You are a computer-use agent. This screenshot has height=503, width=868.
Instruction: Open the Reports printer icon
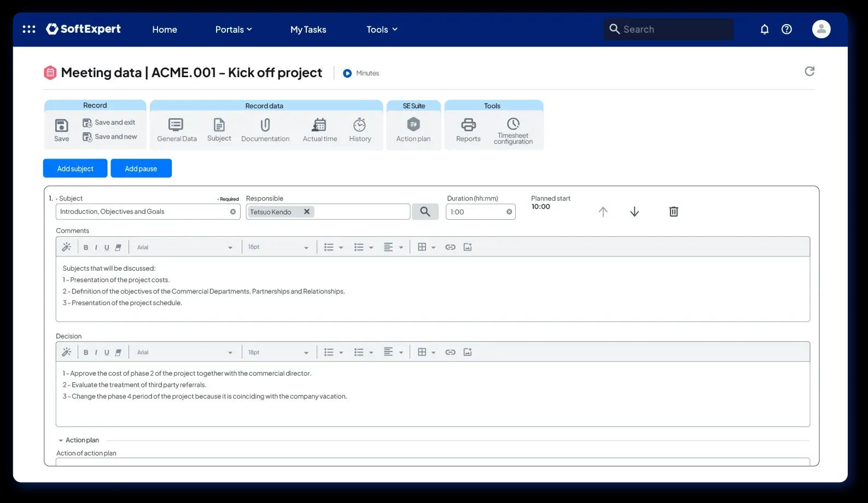(x=468, y=125)
